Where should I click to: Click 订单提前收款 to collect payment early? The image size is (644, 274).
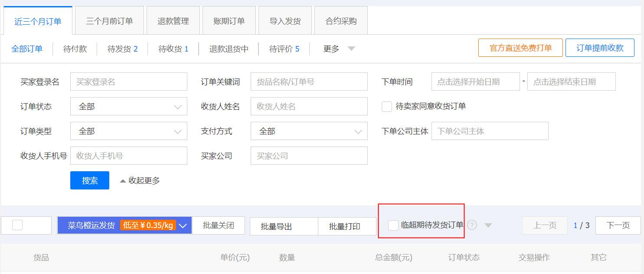point(600,48)
